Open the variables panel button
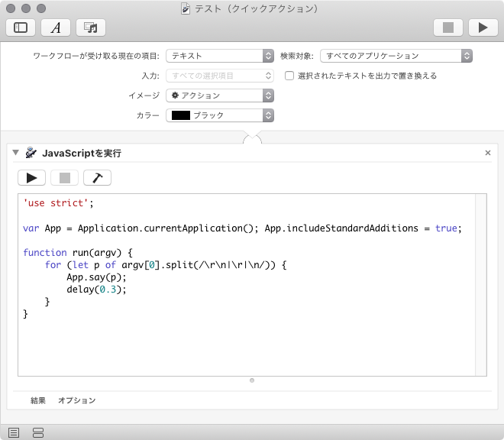 coord(56,27)
